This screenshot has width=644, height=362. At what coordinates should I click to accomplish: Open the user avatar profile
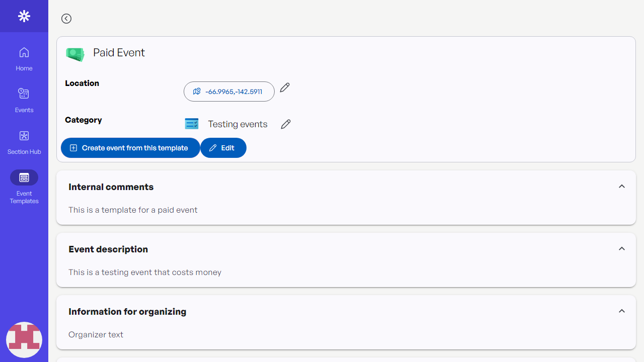click(x=24, y=340)
